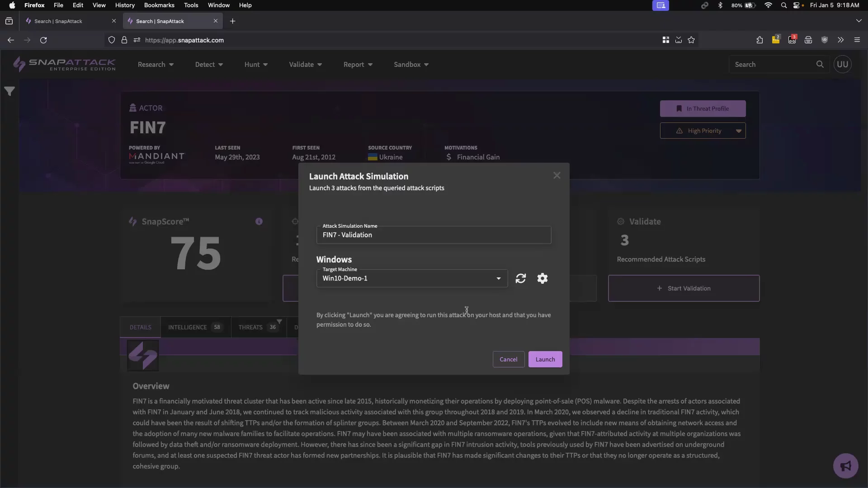Open the Research navigation menu
The image size is (868, 488).
click(x=156, y=65)
